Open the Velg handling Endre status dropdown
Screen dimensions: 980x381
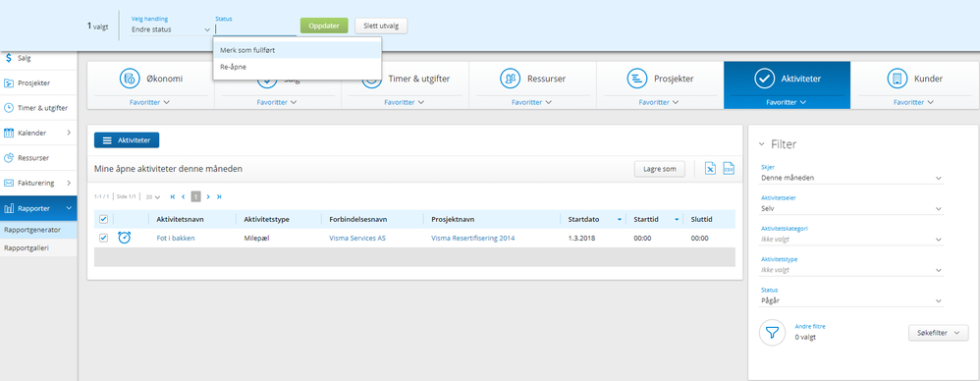click(x=171, y=29)
